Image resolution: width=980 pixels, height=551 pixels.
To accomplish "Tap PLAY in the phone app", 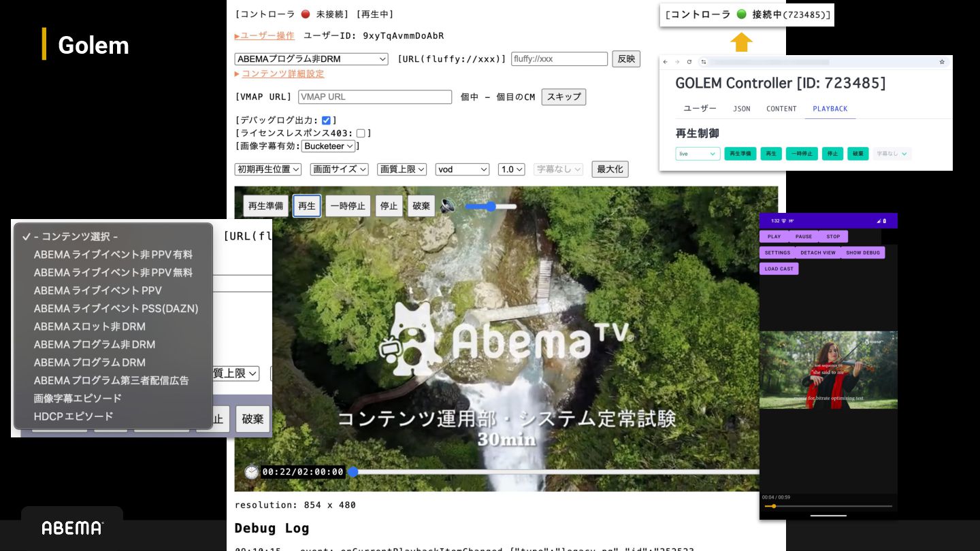I will (774, 237).
